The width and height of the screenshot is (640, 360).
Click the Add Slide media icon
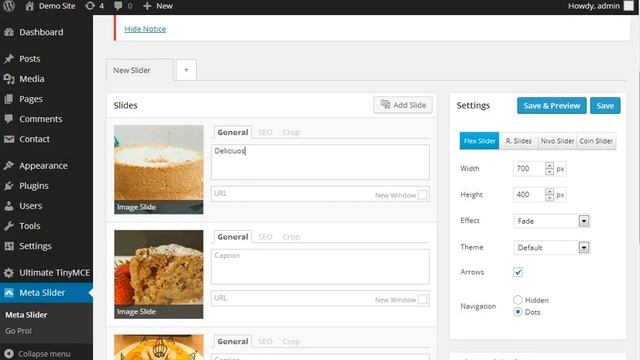pyautogui.click(x=385, y=104)
